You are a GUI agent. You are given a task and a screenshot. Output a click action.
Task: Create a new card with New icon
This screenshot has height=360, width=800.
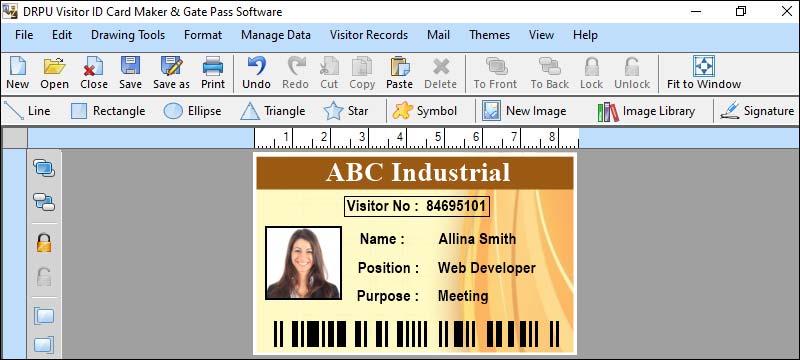17,73
